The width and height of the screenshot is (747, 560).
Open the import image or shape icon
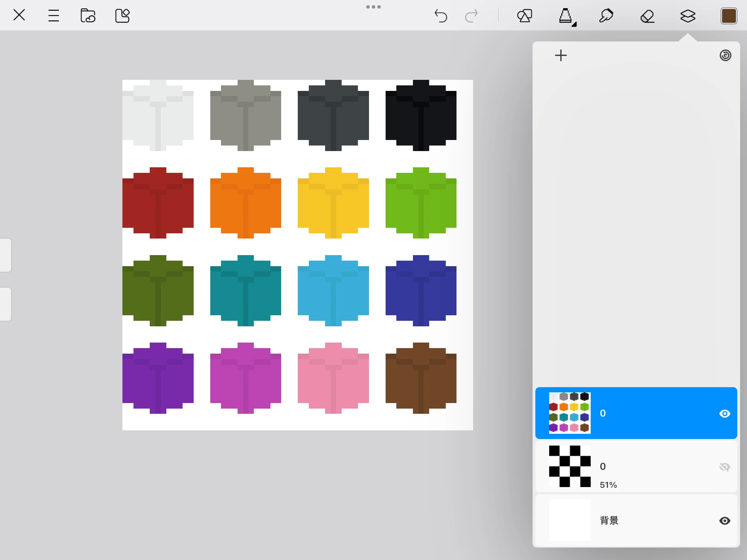point(122,16)
